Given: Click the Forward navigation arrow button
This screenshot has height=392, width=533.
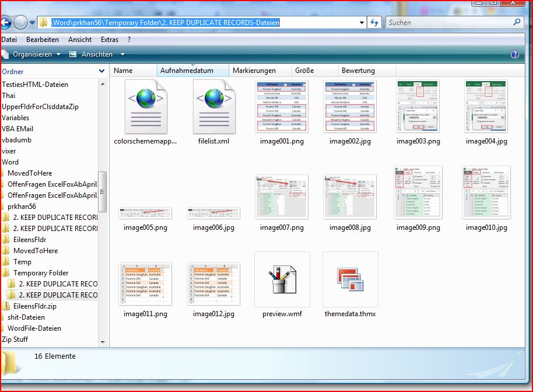Looking at the screenshot, I should pos(20,23).
